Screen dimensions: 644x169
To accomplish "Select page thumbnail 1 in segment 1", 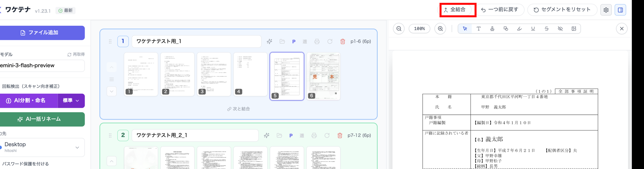I will [x=141, y=74].
